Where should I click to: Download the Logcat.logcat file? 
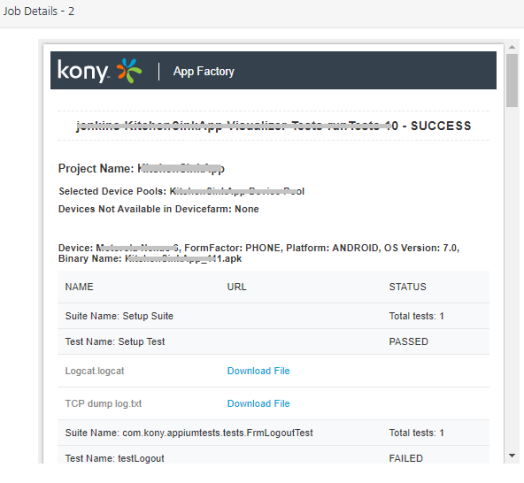click(x=258, y=371)
